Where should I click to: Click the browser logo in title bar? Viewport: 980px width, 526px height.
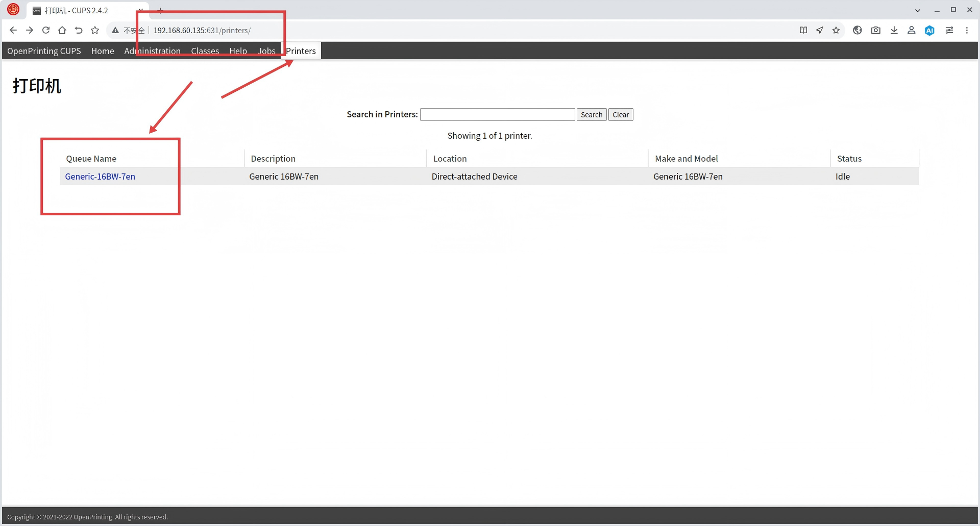click(13, 9)
